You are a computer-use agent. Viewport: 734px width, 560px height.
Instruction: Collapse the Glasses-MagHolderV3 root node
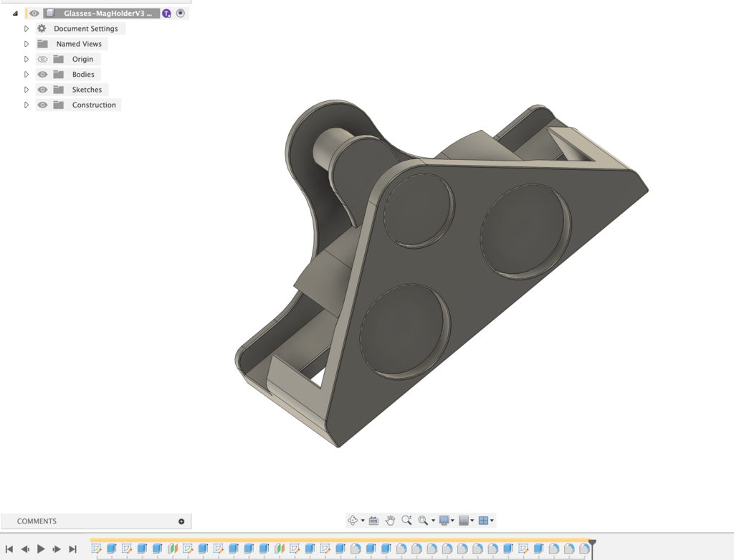tap(15, 13)
